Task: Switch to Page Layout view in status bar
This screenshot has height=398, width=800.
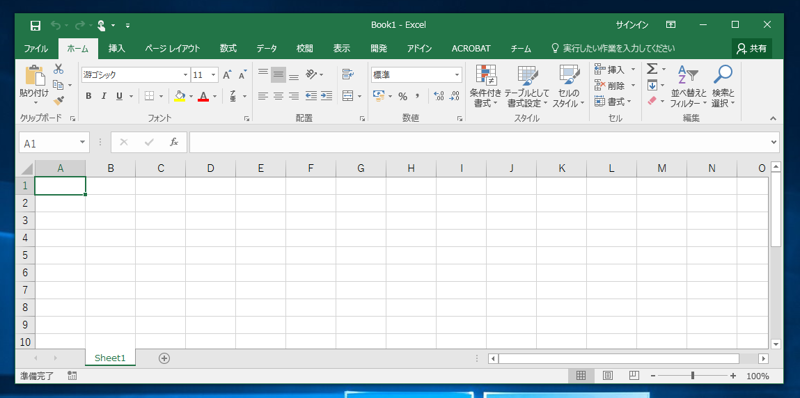Action: pos(608,376)
